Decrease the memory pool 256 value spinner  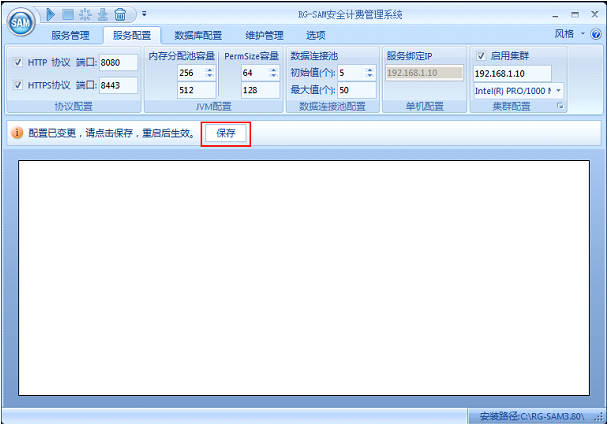[209, 76]
